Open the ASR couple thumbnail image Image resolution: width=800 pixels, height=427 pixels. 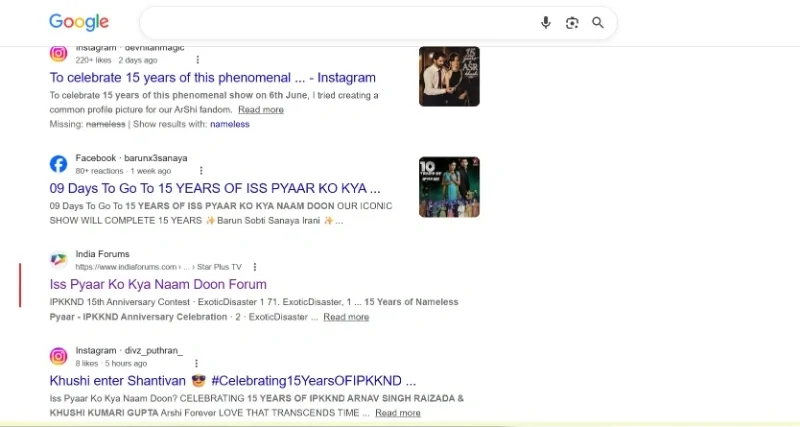click(x=449, y=77)
